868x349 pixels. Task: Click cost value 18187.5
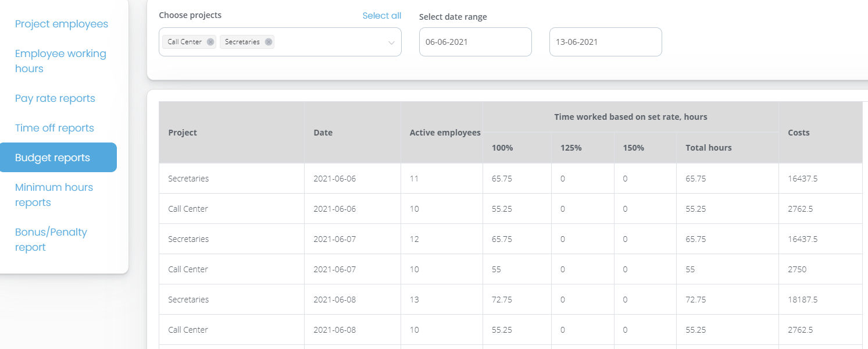[802, 300]
